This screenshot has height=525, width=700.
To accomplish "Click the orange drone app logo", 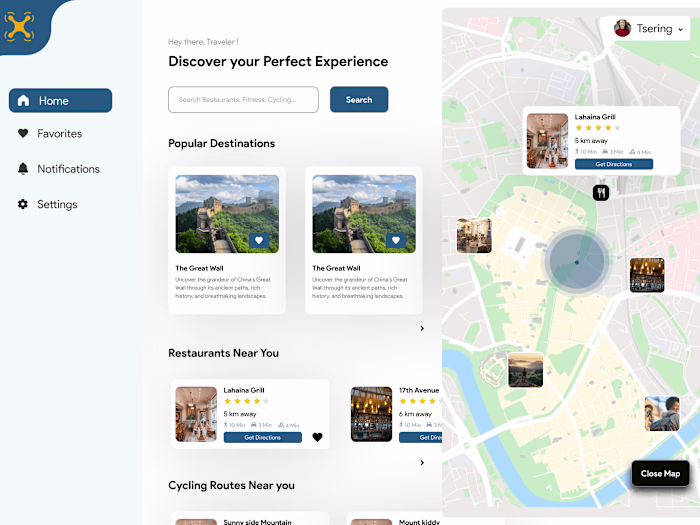I will point(19,26).
